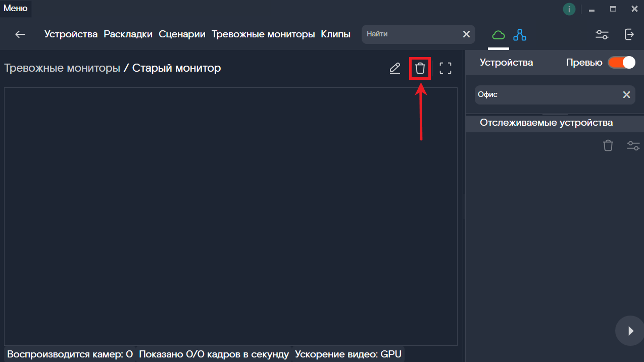Click the Старый монитор breadcrumb title
This screenshot has height=362, width=644.
coord(177,68)
